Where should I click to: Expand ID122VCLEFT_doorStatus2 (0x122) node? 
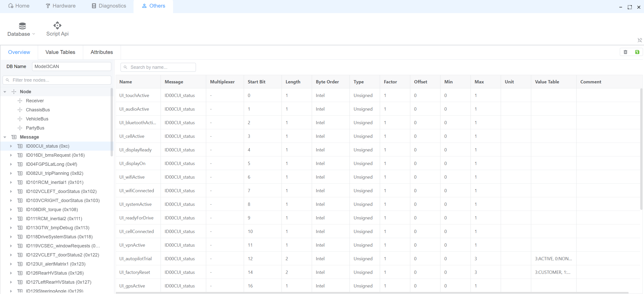click(11, 255)
